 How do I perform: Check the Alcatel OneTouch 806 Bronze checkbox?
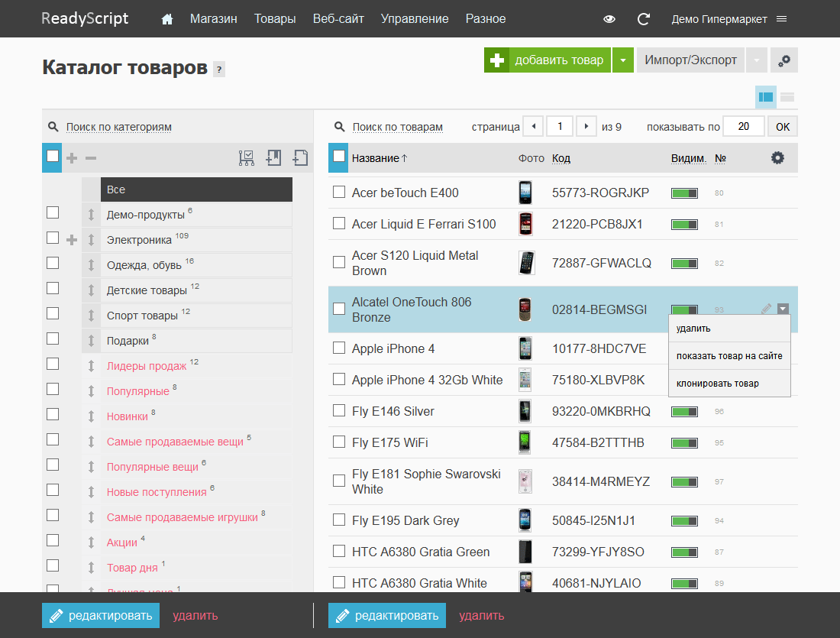[x=338, y=309]
